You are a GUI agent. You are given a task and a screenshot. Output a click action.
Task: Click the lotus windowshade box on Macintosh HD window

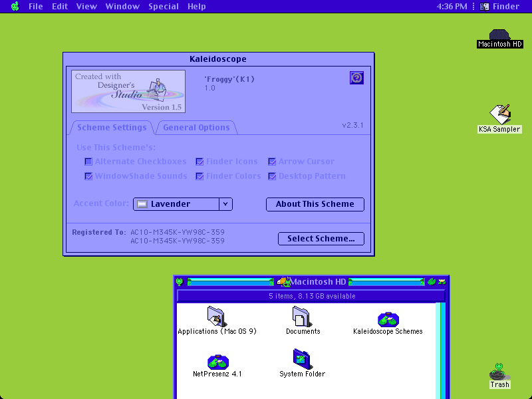(442, 281)
